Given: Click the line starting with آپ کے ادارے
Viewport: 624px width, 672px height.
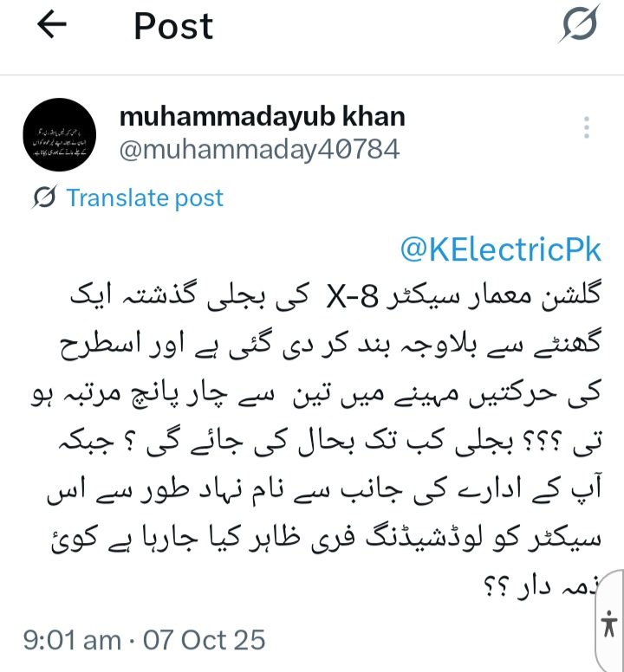Looking at the screenshot, I should 324,490.
